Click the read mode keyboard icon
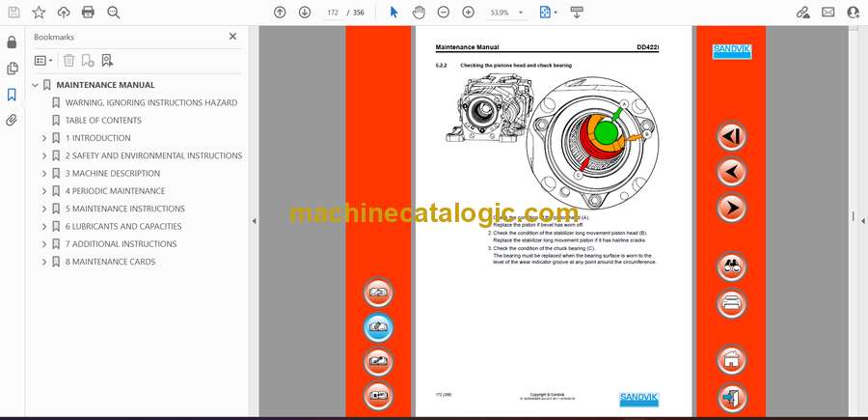The width and height of the screenshot is (868, 420). coord(577,13)
